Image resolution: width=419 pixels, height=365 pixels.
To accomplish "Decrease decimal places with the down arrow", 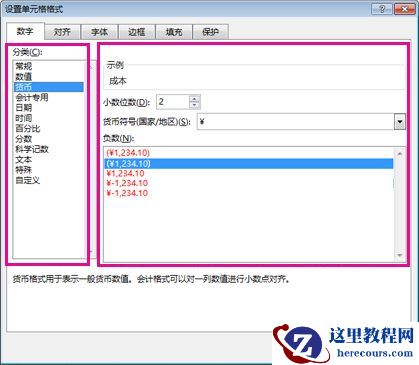I will click(x=195, y=105).
